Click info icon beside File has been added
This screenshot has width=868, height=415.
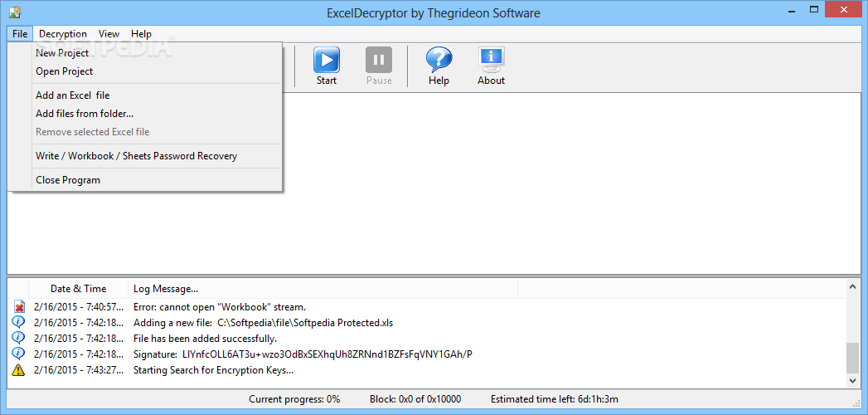(x=18, y=338)
